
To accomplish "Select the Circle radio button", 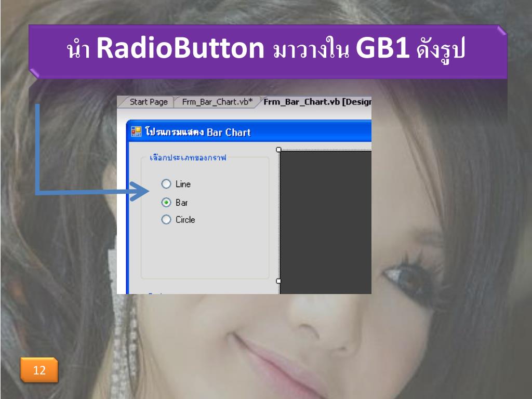I will (x=178, y=220).
